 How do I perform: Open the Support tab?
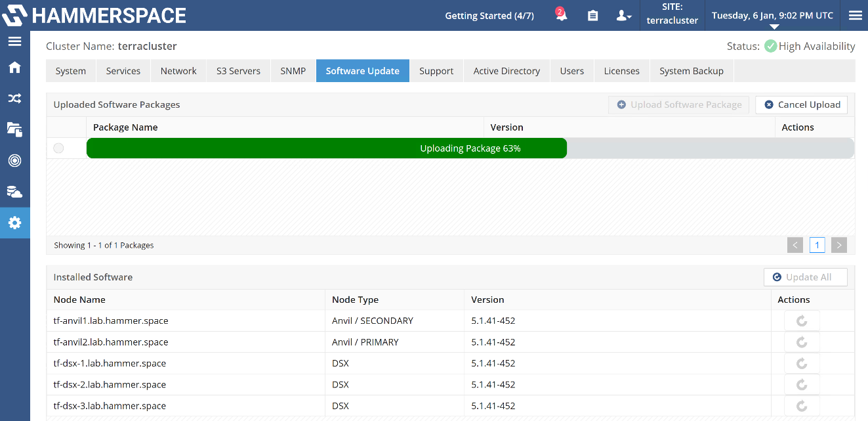click(x=436, y=71)
